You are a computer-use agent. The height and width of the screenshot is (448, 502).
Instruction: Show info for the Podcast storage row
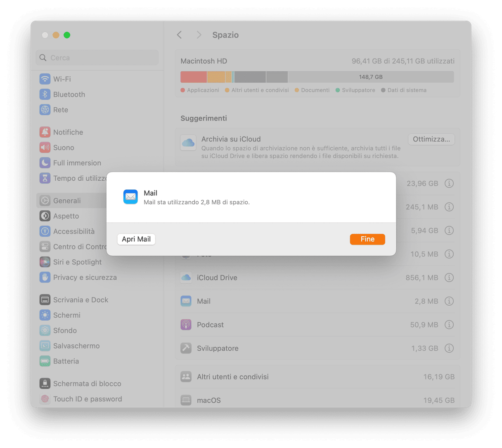449,325
